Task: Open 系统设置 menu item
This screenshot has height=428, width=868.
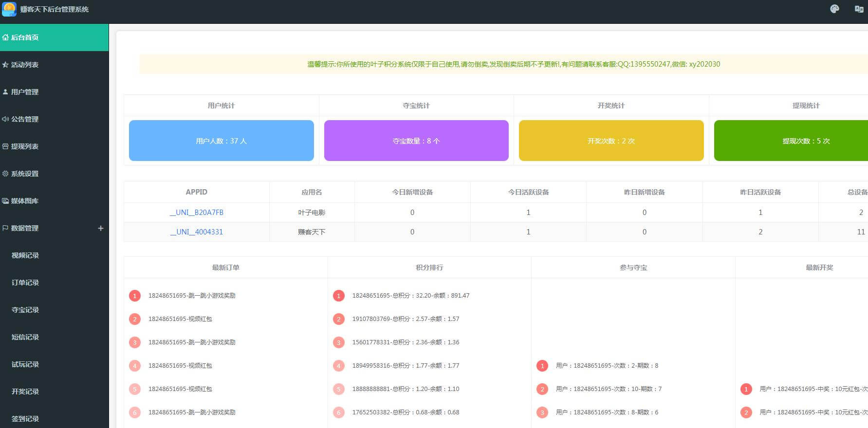Action: [54, 174]
